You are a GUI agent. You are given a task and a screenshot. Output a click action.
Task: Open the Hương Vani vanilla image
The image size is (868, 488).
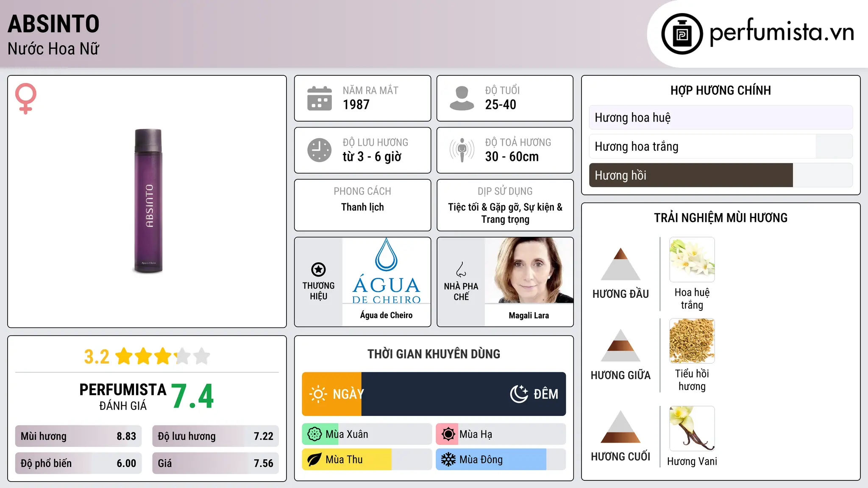point(692,428)
